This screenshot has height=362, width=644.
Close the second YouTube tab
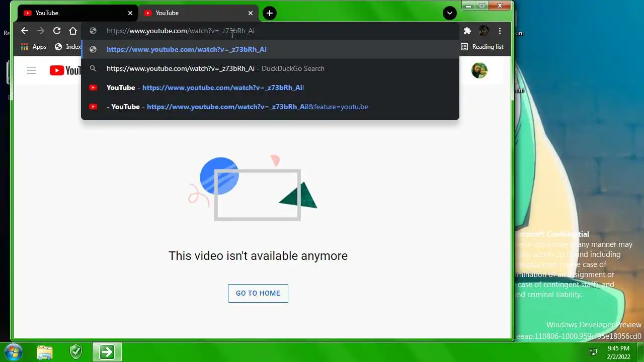[251, 13]
